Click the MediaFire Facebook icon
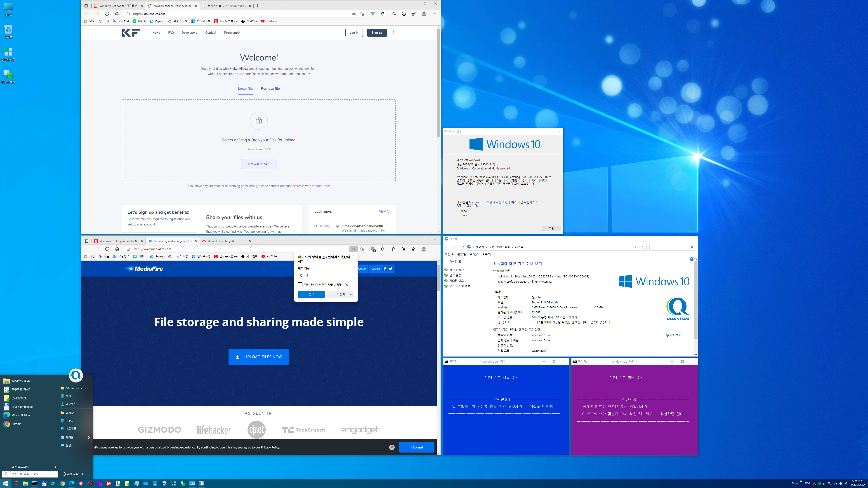The height and width of the screenshot is (488, 868). (385, 268)
